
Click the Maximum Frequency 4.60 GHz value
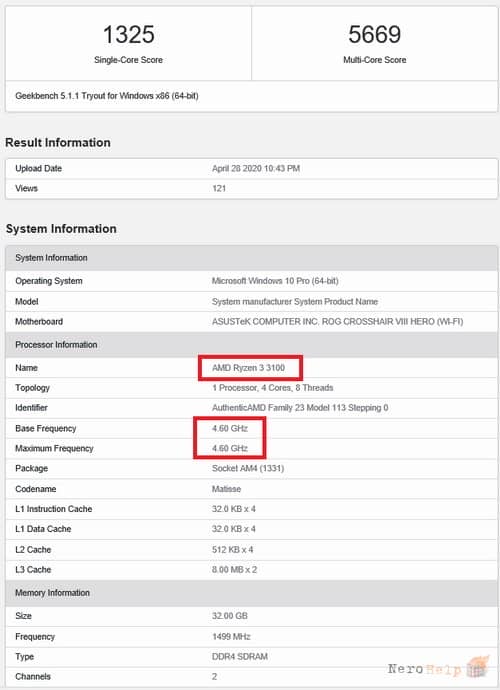point(230,448)
